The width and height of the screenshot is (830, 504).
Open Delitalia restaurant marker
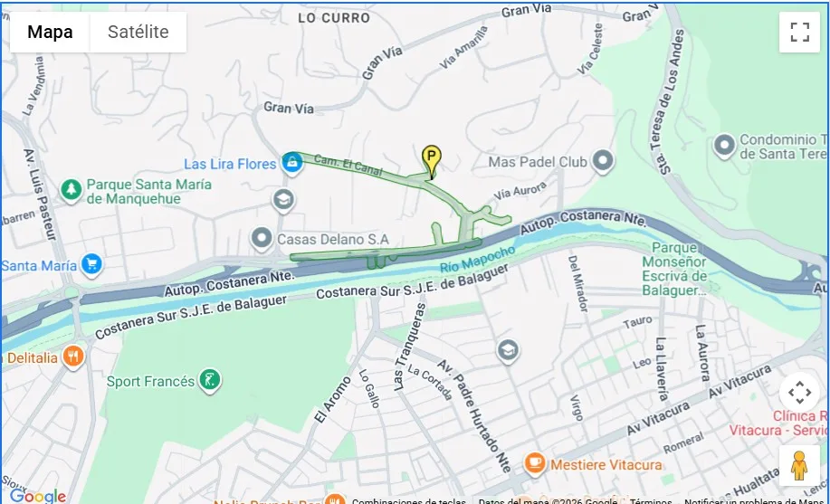pos(73,358)
